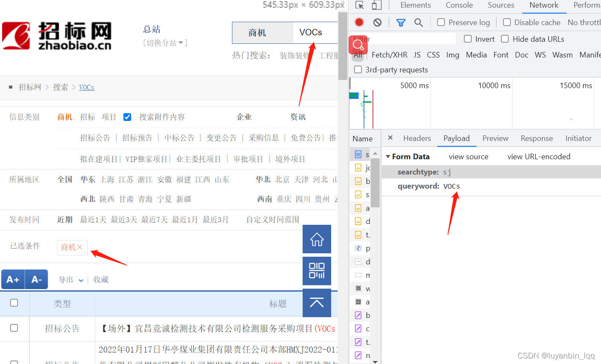
Task: Filter requests by WS type
Action: pos(540,55)
